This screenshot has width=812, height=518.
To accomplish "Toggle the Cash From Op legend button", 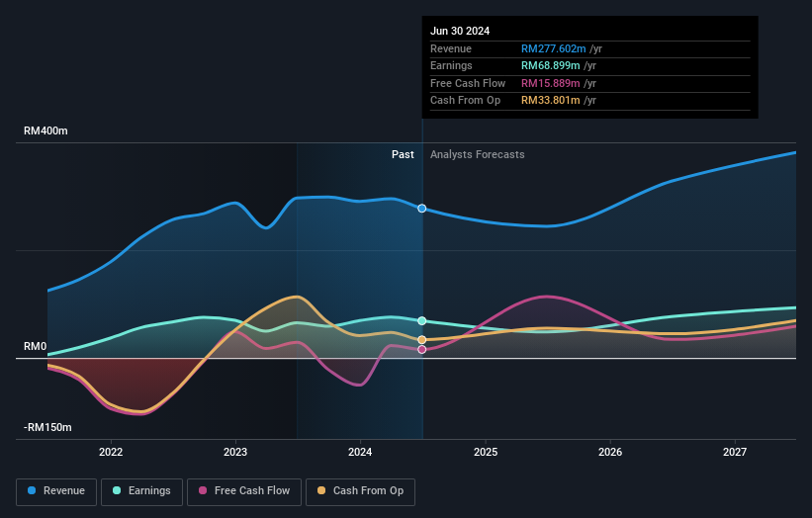I will tap(360, 491).
